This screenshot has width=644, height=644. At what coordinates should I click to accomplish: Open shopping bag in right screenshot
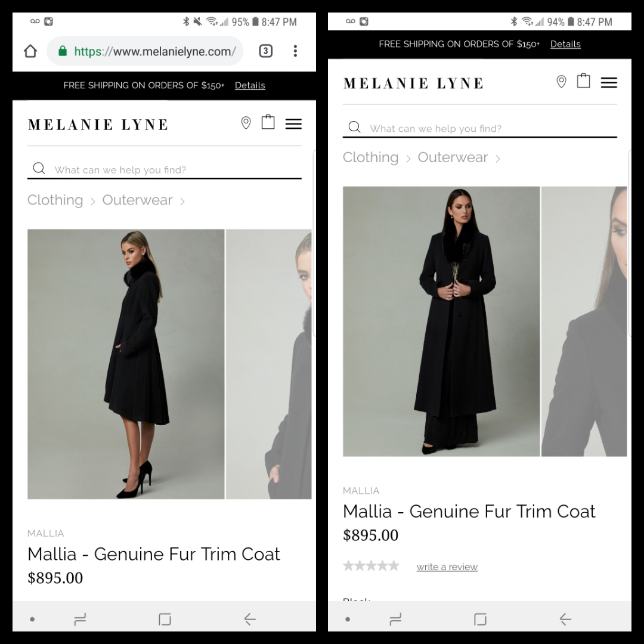tap(584, 80)
